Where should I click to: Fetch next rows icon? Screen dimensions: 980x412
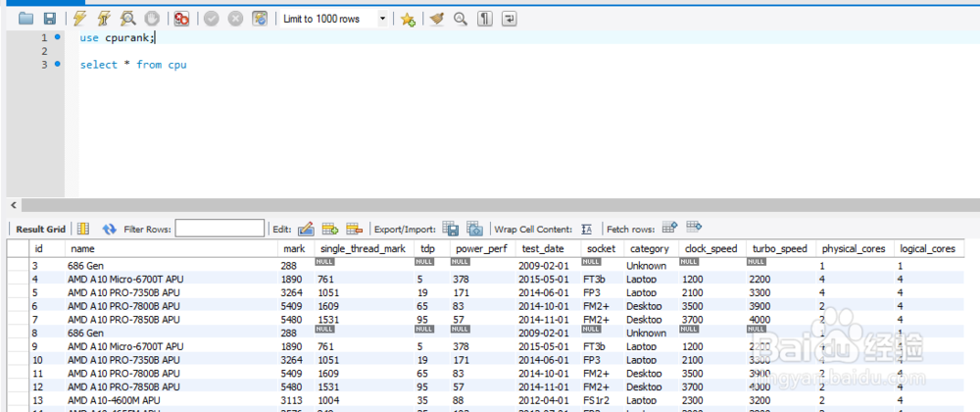(670, 228)
